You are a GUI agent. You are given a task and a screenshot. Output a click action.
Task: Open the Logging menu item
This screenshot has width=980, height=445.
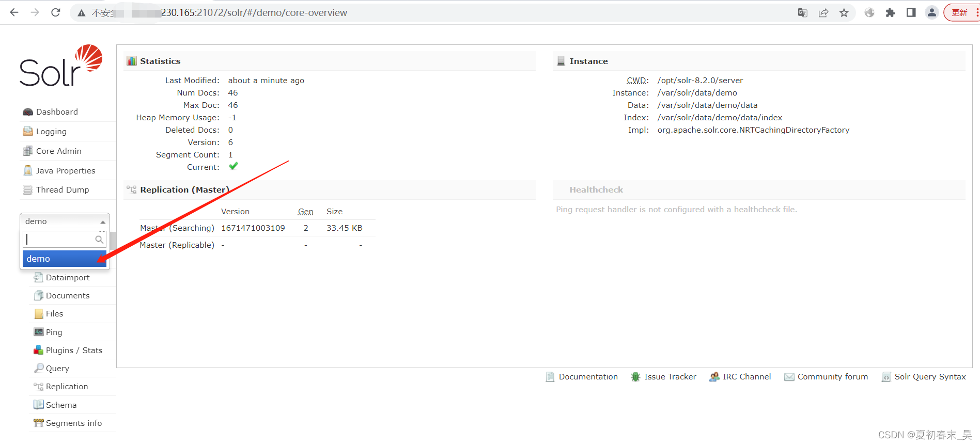coord(51,132)
